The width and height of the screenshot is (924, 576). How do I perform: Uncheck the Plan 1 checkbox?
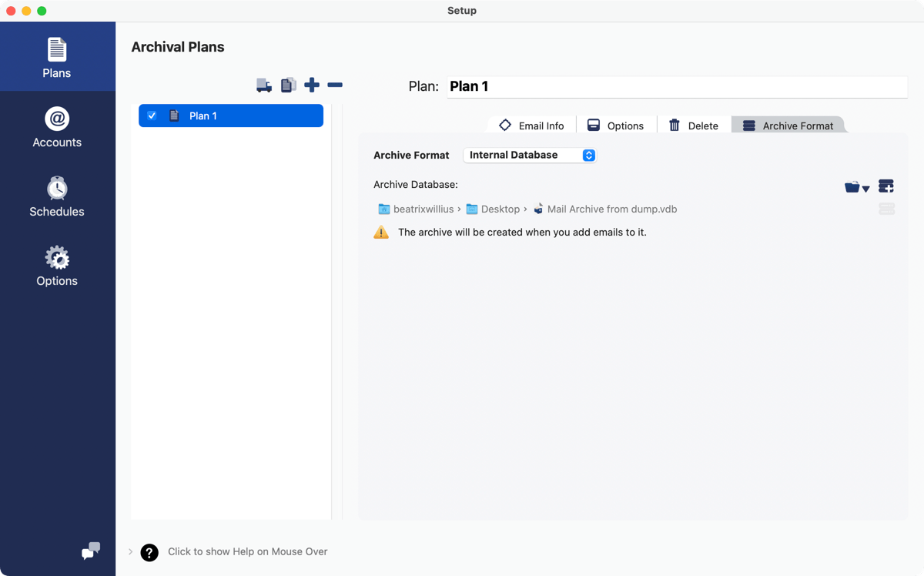point(151,116)
